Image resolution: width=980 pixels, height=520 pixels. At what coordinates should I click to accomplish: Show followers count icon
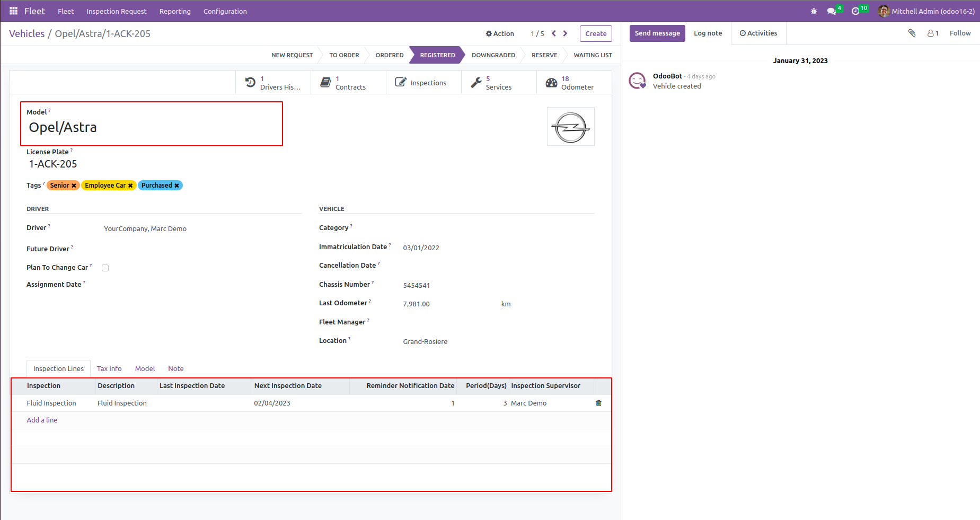coord(933,33)
